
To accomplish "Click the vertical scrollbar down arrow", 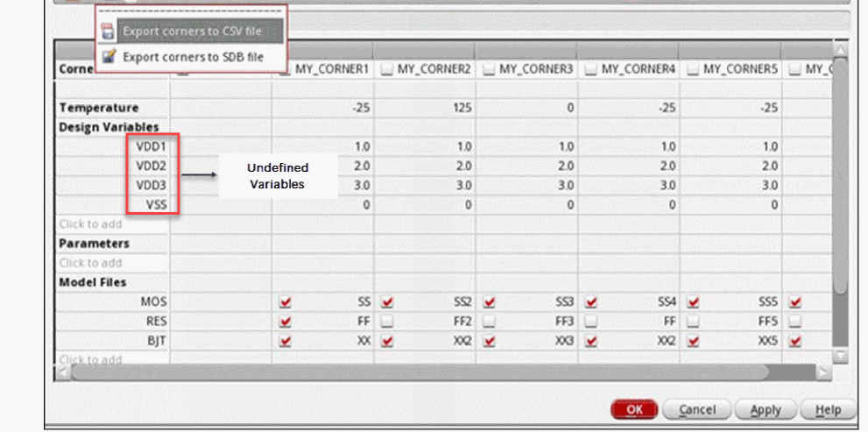I will pyautogui.click(x=840, y=355).
